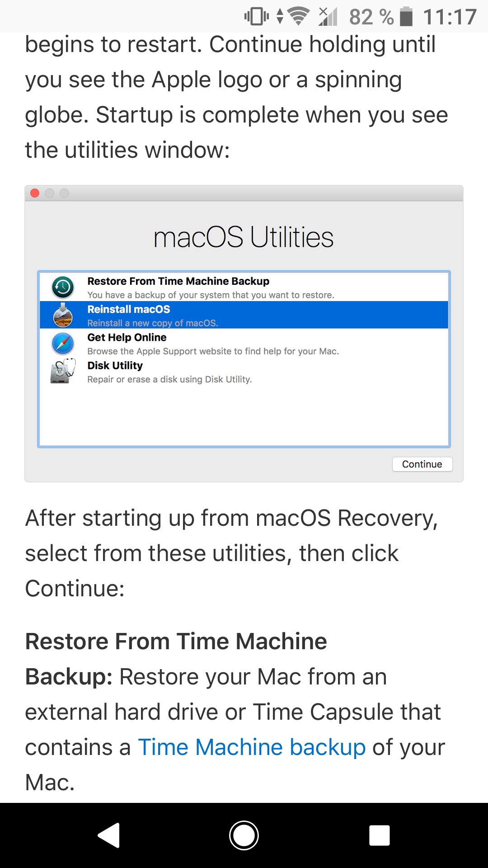488x868 pixels.
Task: Tap the vibrate mode status icon
Action: (x=257, y=17)
